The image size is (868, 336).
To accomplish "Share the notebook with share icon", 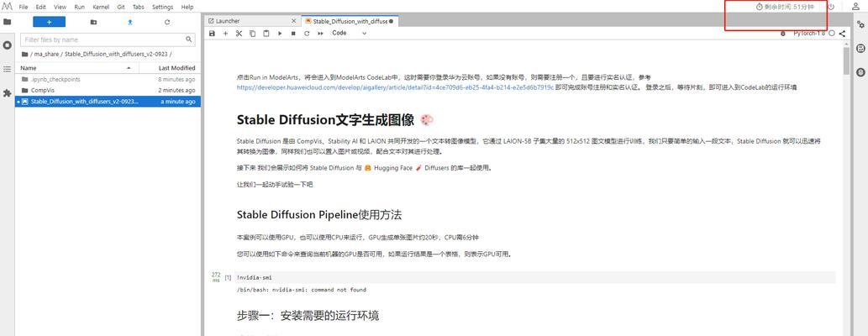I will pos(842,34).
